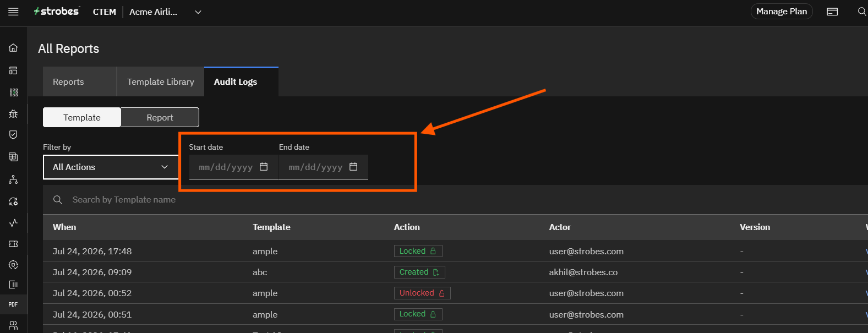Click user@strobes.com in the 00:52 row
Screen dimensions: 868x333
tap(586, 293)
